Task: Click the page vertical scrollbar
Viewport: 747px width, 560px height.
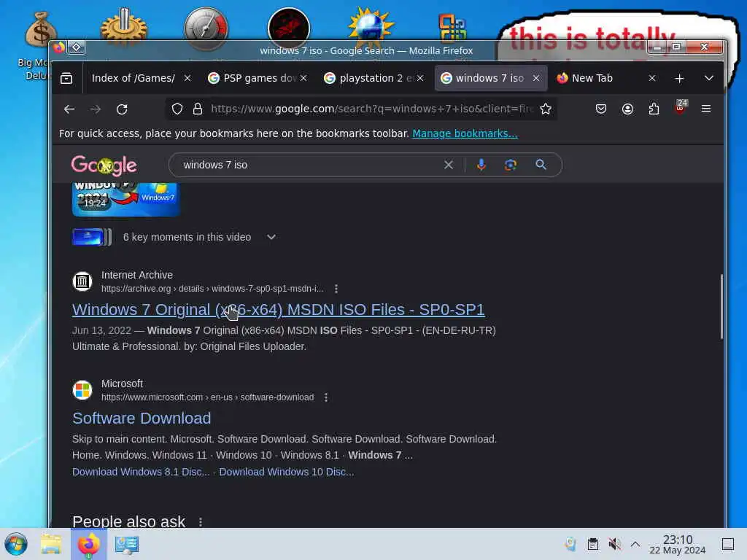Action: pyautogui.click(x=721, y=307)
